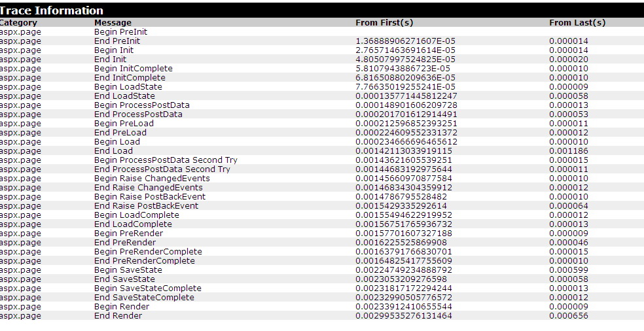This screenshot has height=331, width=644.
Task: Click the value 0.00299535276131464
Action: pyautogui.click(x=404, y=316)
